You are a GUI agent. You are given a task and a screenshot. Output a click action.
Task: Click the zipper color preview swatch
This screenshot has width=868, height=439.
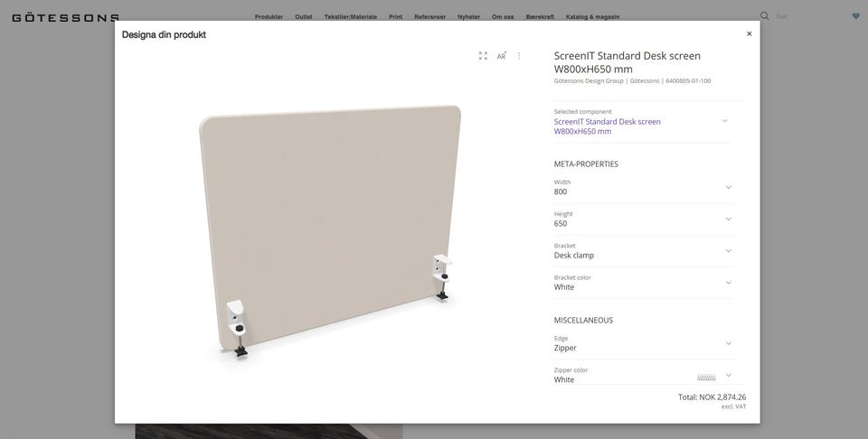pyautogui.click(x=706, y=377)
